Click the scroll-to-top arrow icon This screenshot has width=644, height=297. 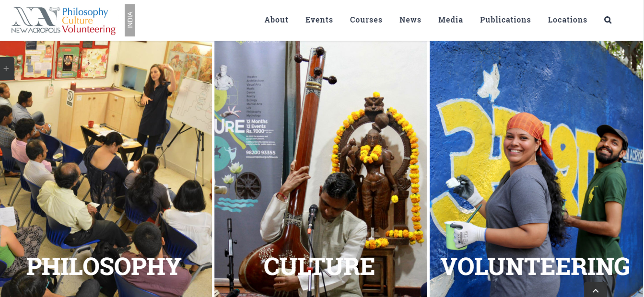(x=596, y=290)
